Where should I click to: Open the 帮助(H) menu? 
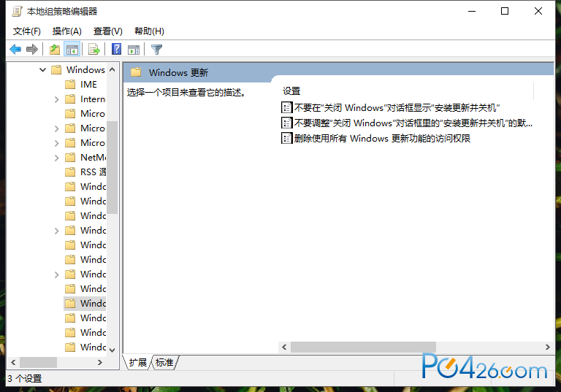click(149, 31)
